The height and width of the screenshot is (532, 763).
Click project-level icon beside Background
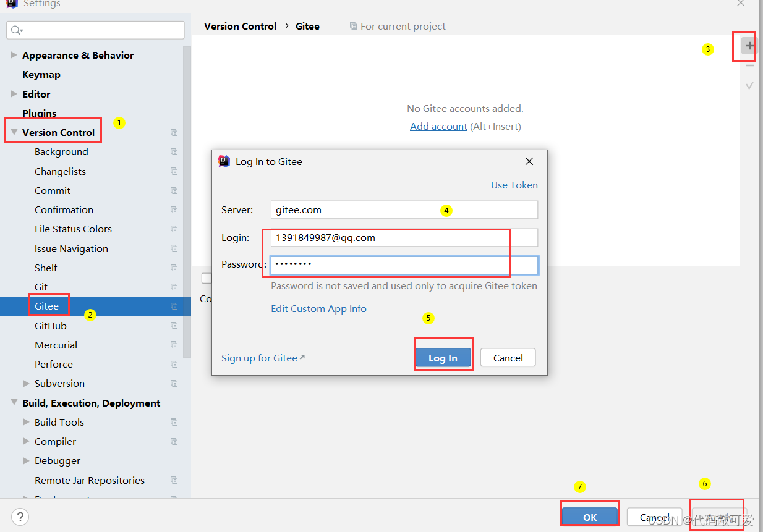click(x=174, y=152)
